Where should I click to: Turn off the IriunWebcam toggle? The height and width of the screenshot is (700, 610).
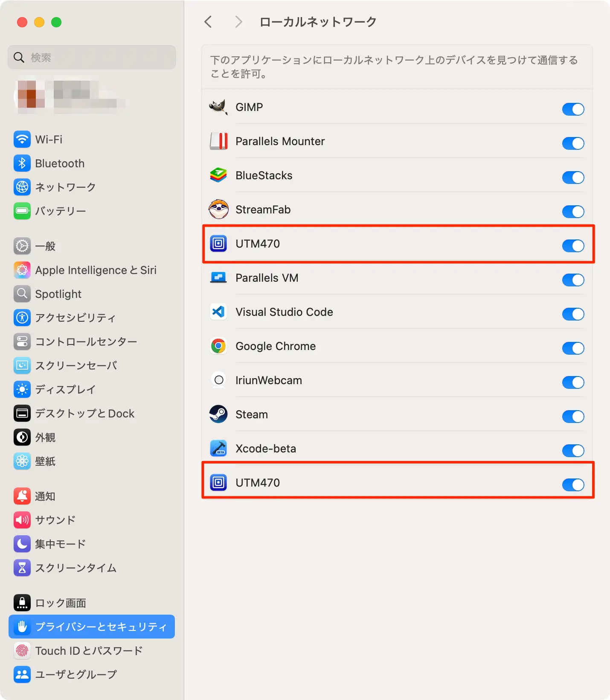coord(573,382)
